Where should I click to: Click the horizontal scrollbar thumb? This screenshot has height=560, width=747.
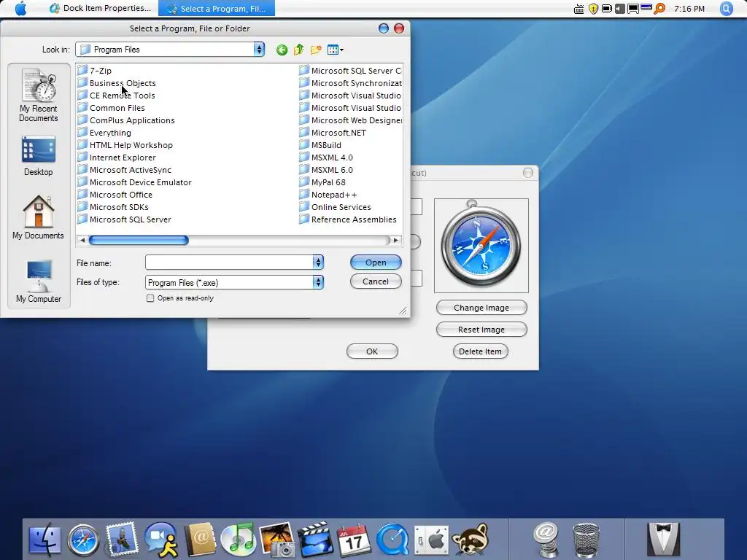(x=139, y=241)
